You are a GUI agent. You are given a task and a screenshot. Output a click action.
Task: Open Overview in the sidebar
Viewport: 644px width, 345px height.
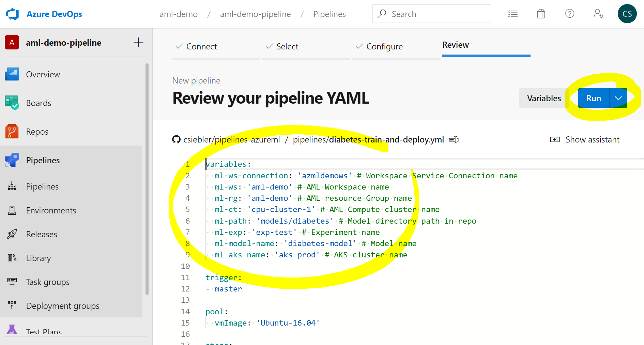(x=71, y=74)
